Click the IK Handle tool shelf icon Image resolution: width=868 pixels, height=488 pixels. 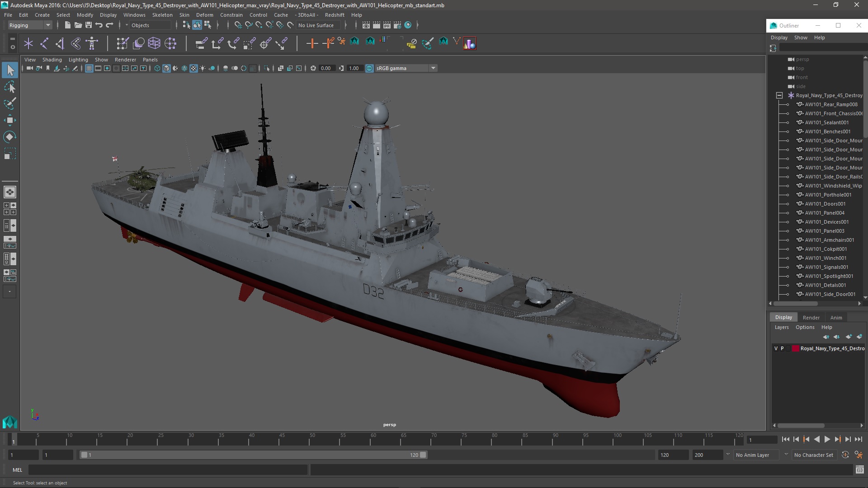[60, 43]
